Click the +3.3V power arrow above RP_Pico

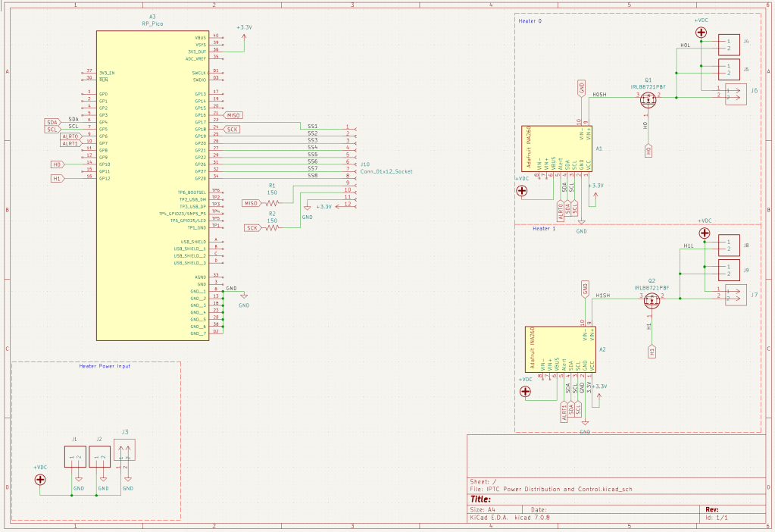tap(244, 35)
